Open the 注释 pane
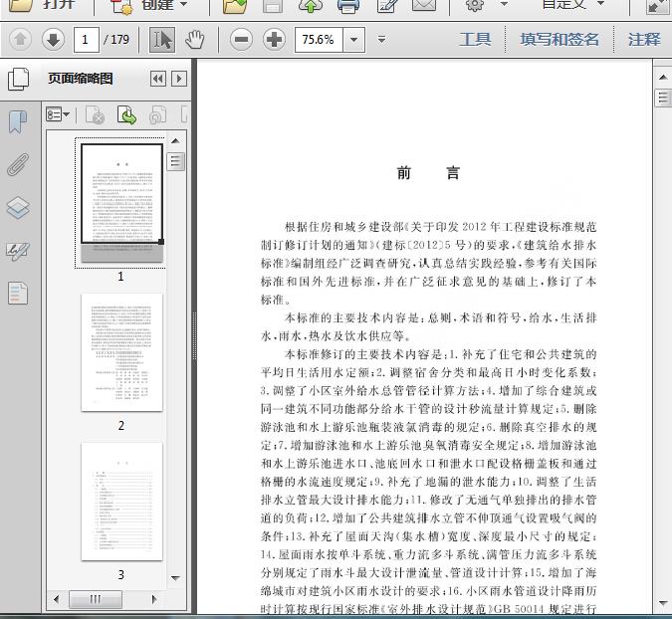The image size is (672, 619). 644,40
